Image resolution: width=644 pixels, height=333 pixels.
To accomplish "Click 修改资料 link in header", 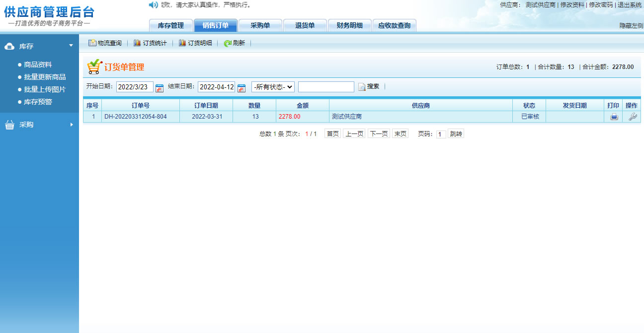I will tap(572, 5).
